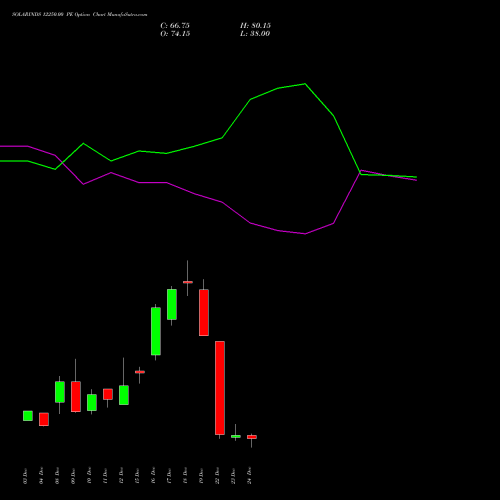Click the SOLARINDS PE Options chart title
This screenshot has width=500, height=500.
79,14
